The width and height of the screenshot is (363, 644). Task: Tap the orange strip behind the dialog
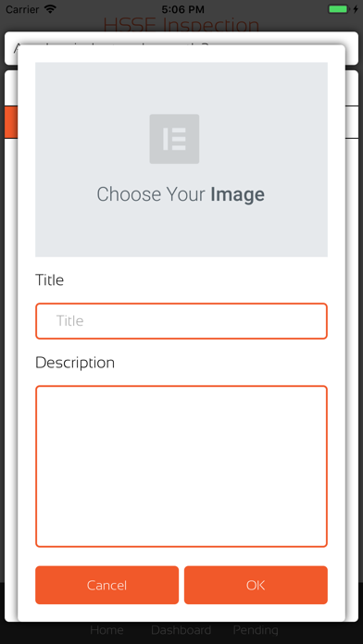(11, 122)
